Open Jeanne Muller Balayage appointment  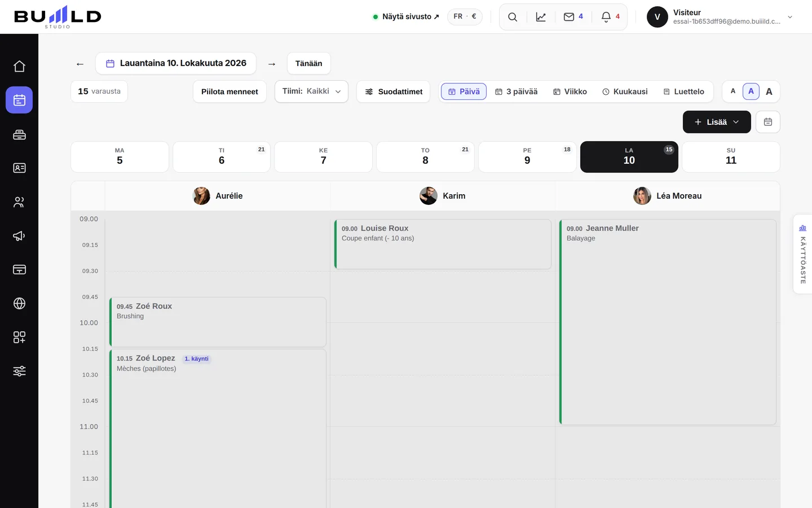click(668, 322)
